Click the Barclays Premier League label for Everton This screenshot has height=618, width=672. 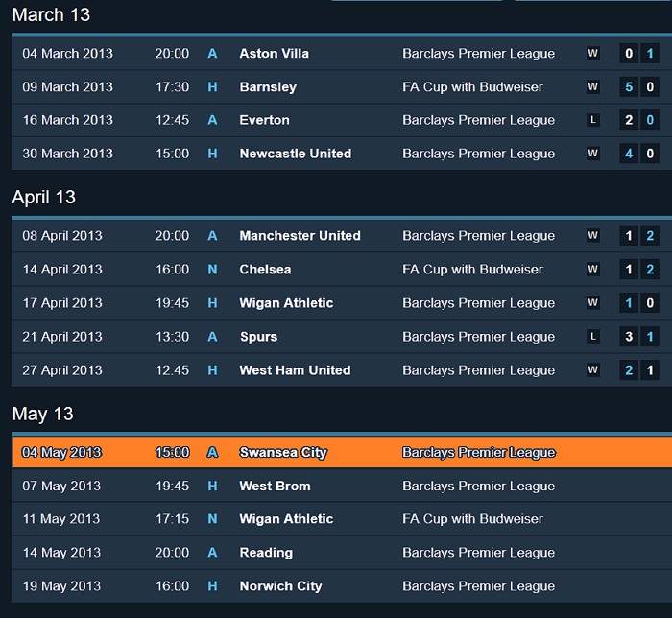click(x=478, y=121)
